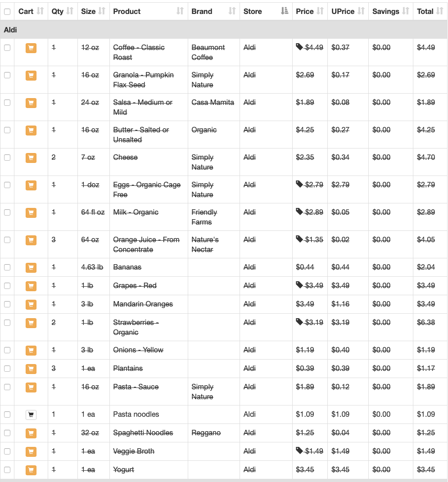Tick the select-all checkbox in the table header
Screen dimensions: 448x482
click(7, 12)
